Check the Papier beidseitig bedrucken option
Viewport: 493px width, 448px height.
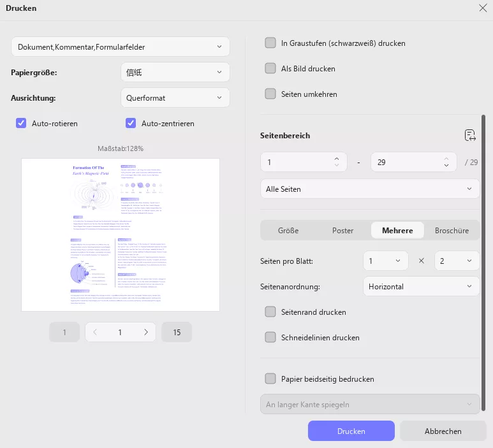click(270, 379)
